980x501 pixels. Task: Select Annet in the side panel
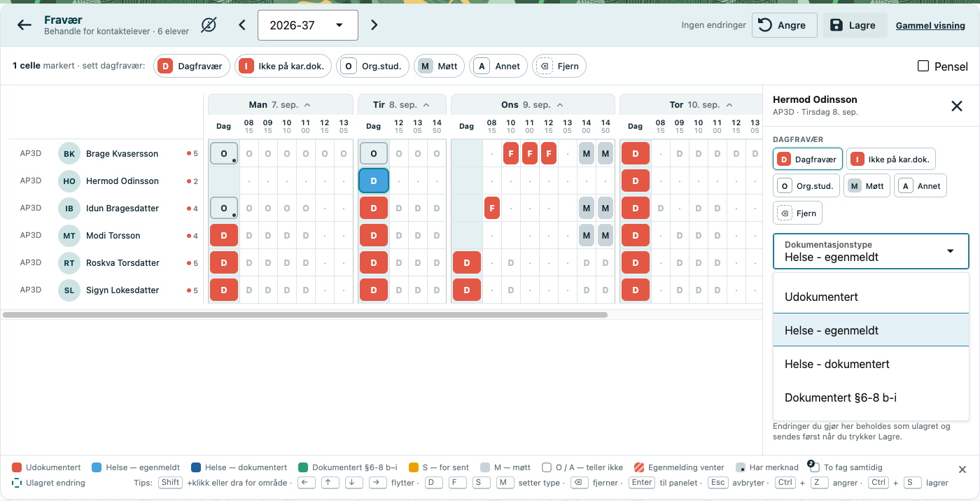(x=920, y=185)
